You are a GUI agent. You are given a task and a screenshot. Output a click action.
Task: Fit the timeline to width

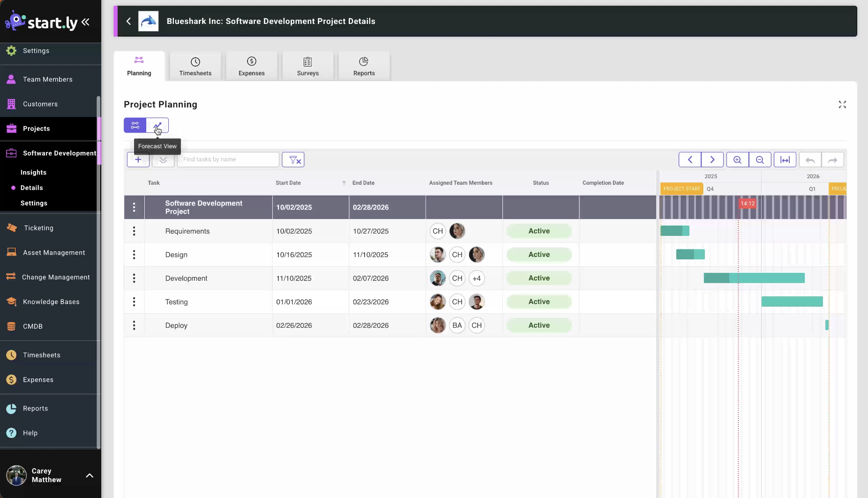click(785, 159)
